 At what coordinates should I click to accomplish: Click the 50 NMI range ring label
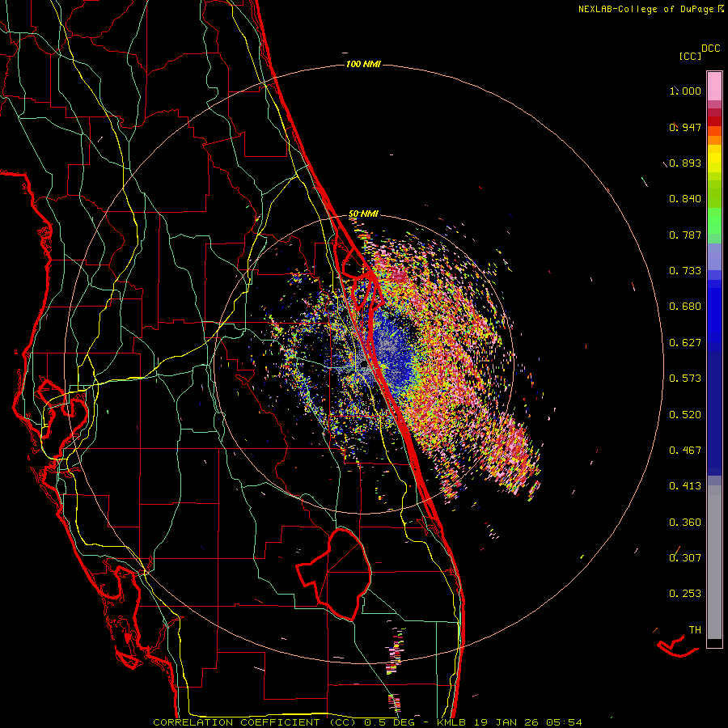tap(363, 214)
